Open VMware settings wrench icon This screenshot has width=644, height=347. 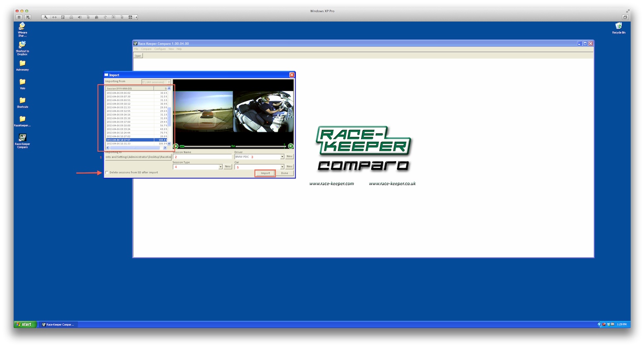point(46,17)
